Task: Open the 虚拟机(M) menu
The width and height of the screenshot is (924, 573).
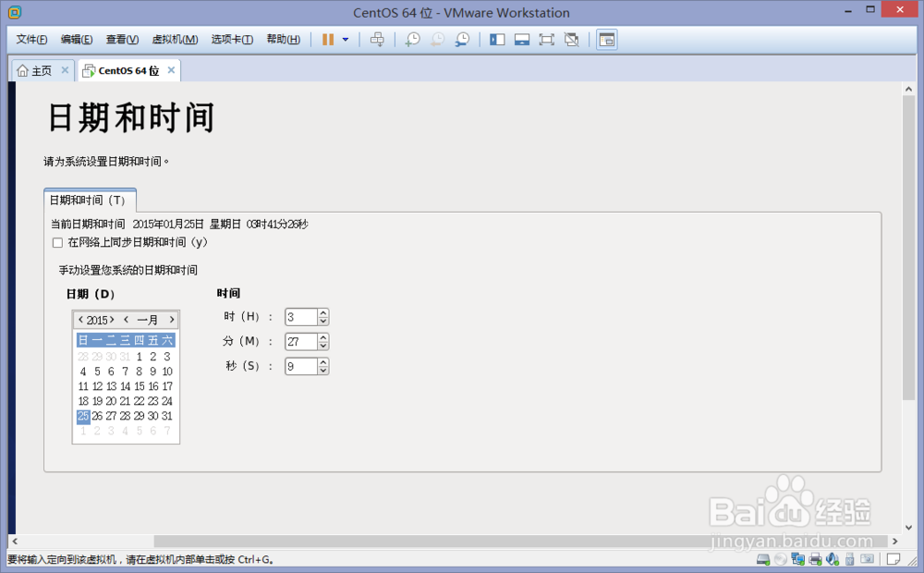Action: pyautogui.click(x=175, y=40)
